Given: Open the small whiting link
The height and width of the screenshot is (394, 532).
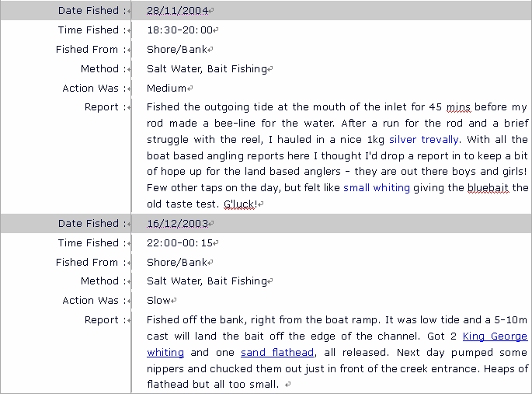Looking at the screenshot, I should pos(377,187).
